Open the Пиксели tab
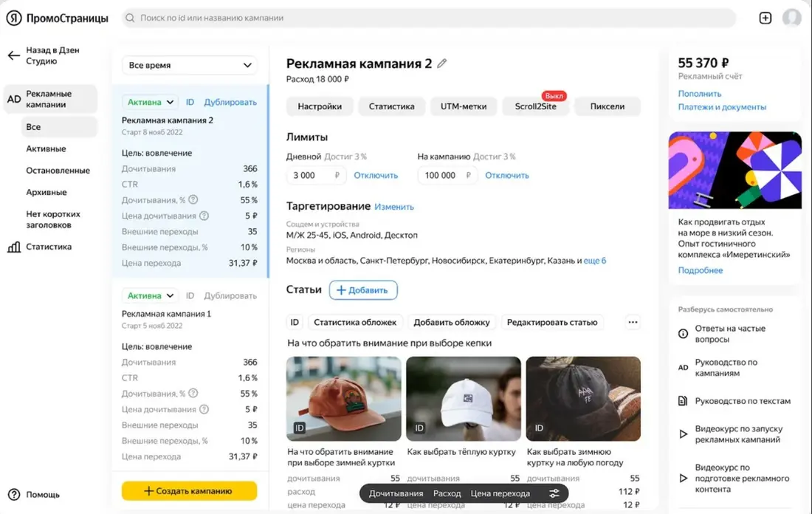812x514 pixels. tap(608, 106)
